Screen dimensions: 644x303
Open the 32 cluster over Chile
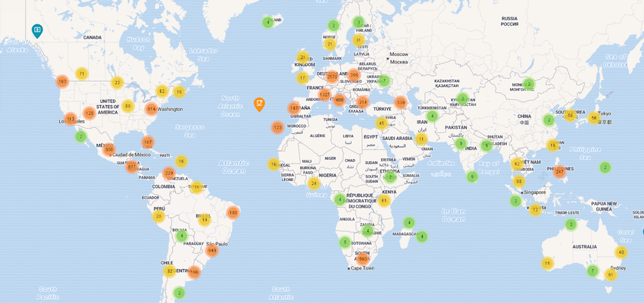point(170,271)
